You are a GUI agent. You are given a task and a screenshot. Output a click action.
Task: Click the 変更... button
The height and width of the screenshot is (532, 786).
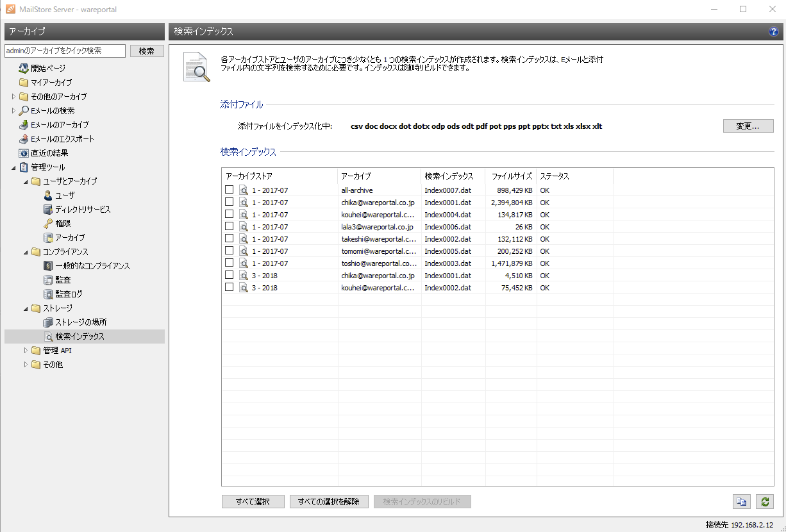tap(748, 126)
